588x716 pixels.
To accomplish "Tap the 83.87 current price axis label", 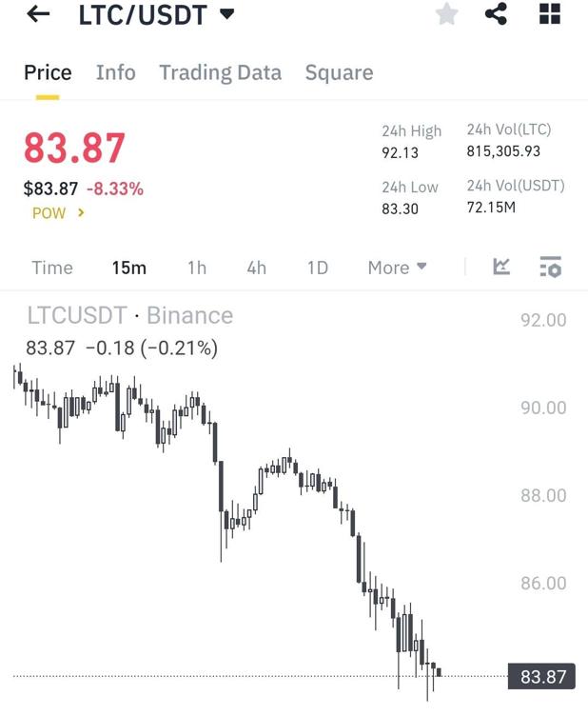I will [x=543, y=677].
